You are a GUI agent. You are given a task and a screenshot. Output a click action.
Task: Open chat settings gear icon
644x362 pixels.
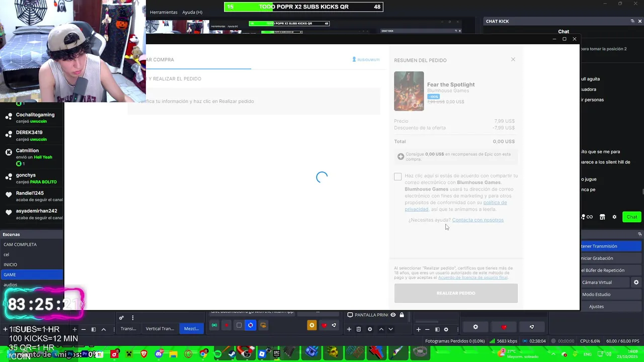coord(614,217)
